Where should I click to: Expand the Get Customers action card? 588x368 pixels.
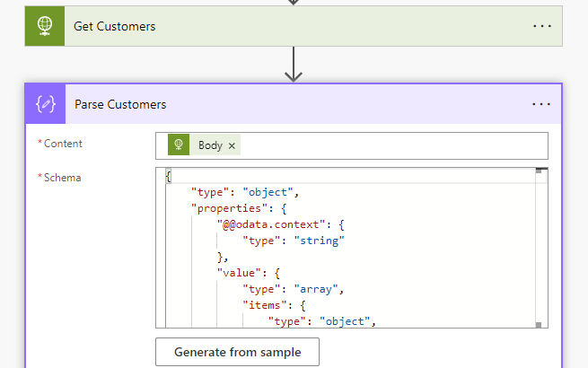[x=269, y=26]
